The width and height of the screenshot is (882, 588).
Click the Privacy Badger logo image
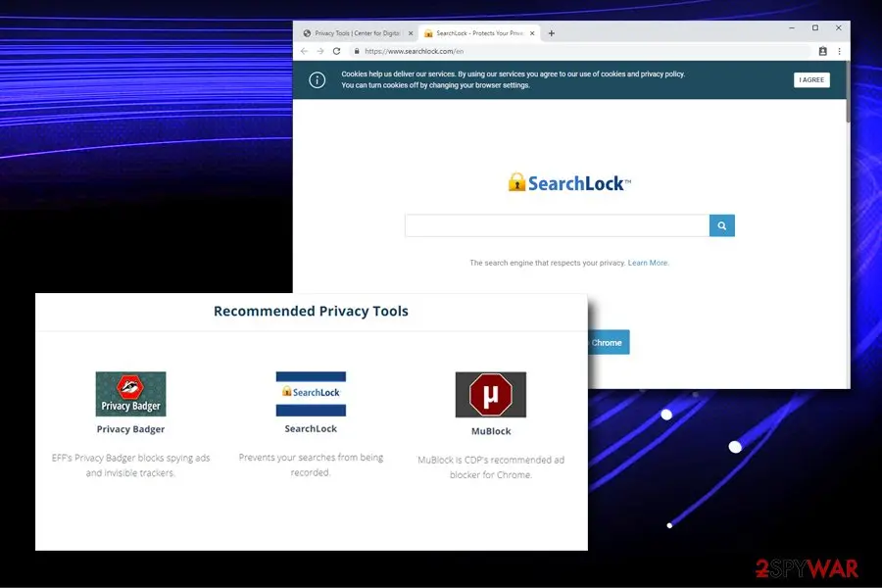point(130,394)
